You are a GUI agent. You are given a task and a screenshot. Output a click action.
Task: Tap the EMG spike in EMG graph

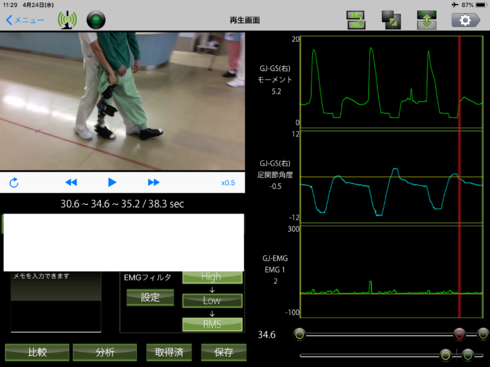click(x=370, y=287)
